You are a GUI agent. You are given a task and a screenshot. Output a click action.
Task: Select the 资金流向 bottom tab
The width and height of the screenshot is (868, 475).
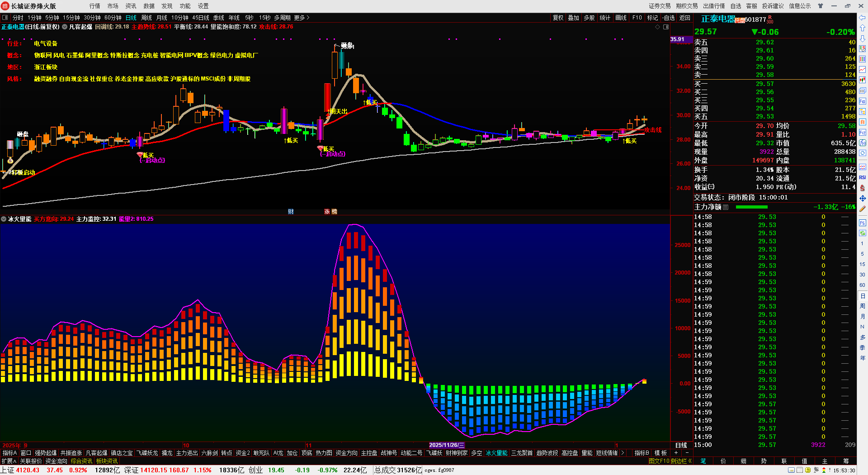56,461
